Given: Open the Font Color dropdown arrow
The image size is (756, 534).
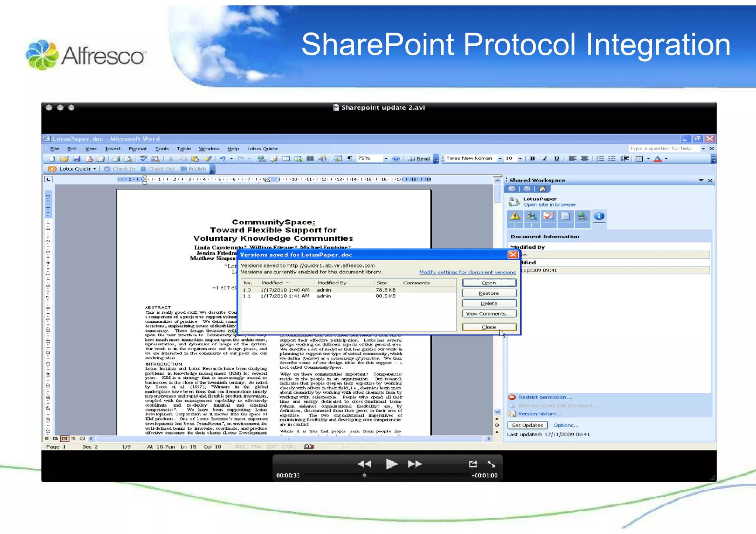Looking at the screenshot, I should click(x=666, y=159).
